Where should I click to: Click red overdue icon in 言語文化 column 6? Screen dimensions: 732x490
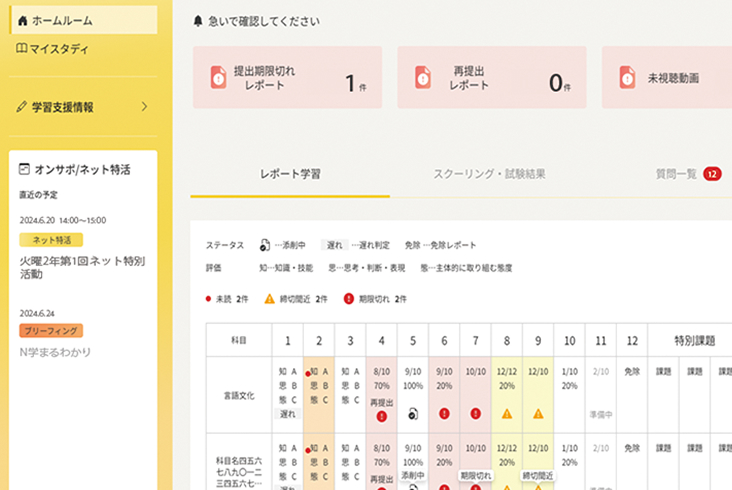point(443,412)
